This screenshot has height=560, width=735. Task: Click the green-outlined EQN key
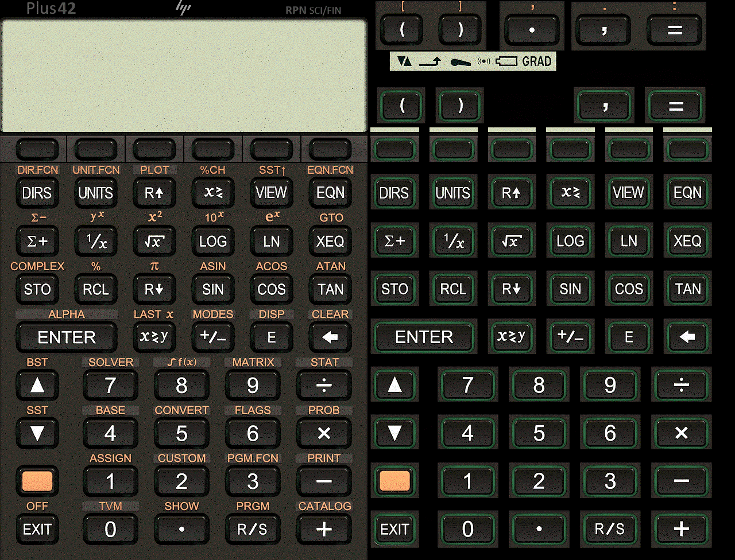tap(687, 193)
